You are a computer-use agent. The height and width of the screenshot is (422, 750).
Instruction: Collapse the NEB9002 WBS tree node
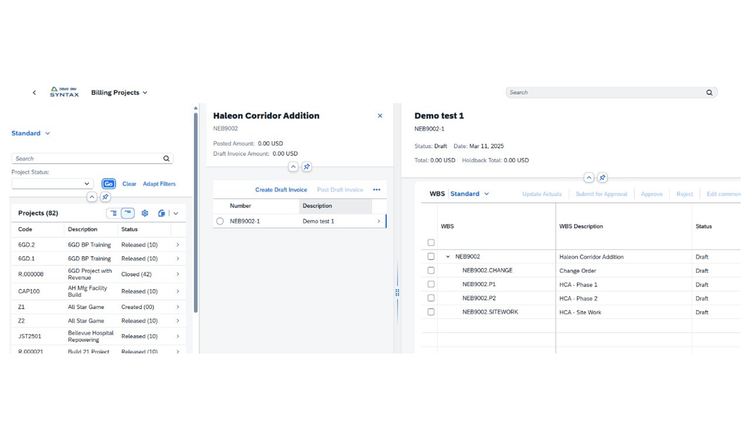click(x=448, y=257)
